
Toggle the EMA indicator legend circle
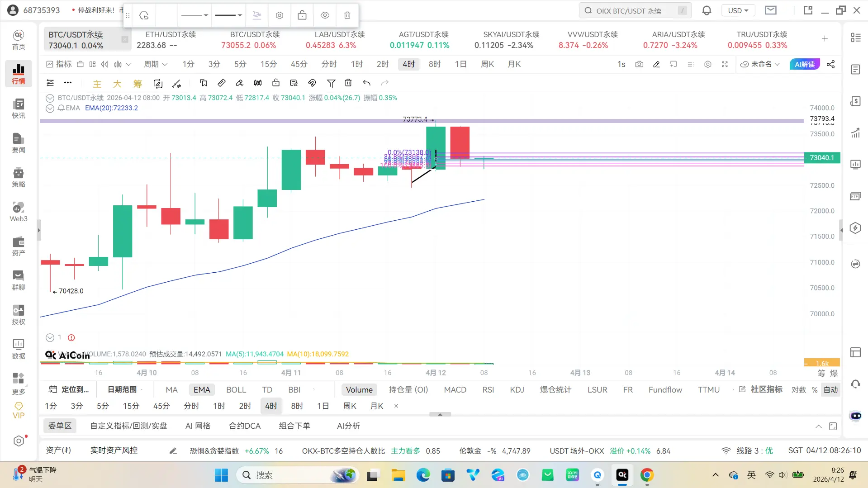tap(50, 108)
